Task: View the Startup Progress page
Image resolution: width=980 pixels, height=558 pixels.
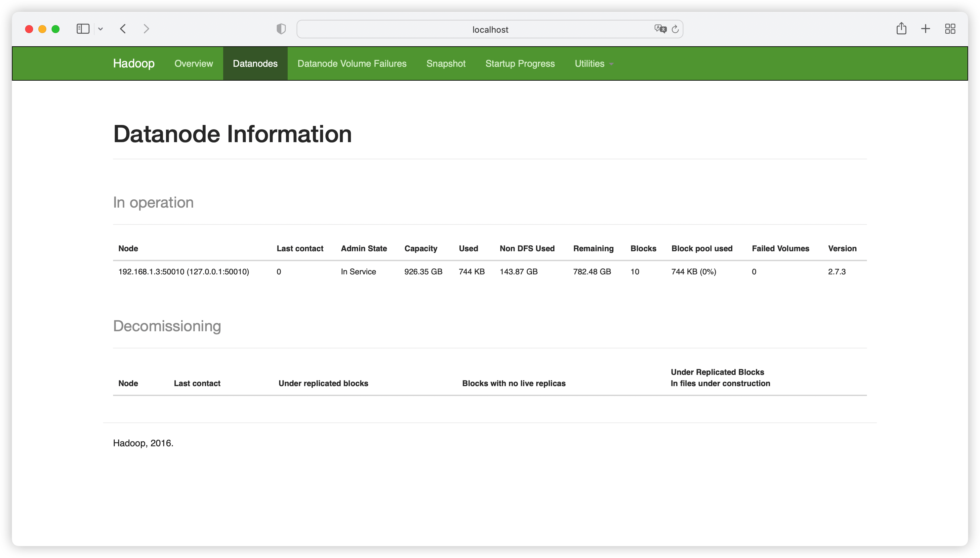Action: 520,63
